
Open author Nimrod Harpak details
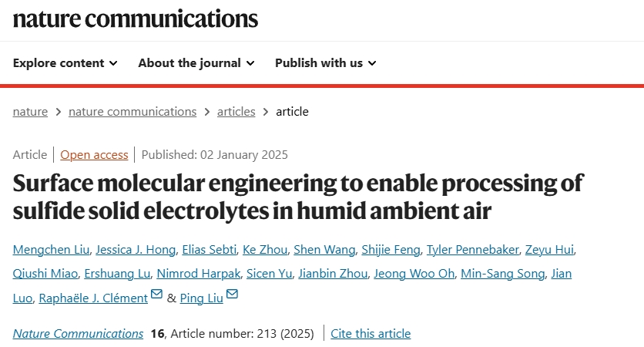tap(199, 274)
